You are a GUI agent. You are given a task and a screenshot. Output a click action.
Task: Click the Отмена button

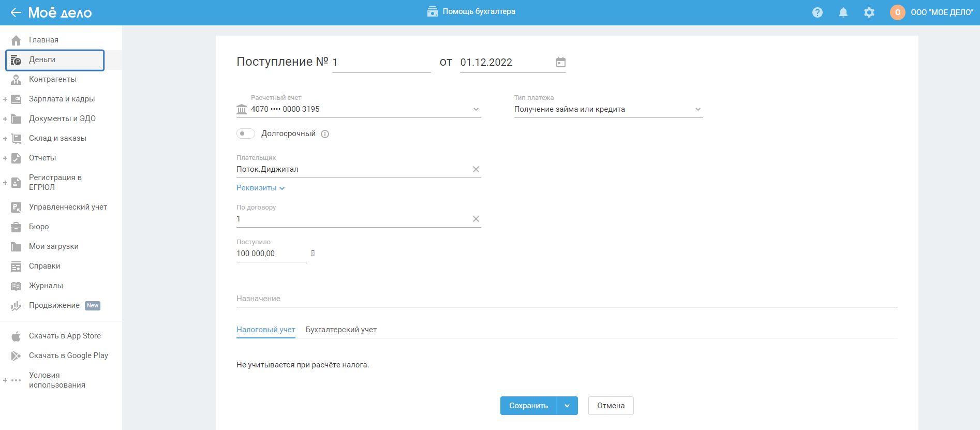pyautogui.click(x=611, y=406)
